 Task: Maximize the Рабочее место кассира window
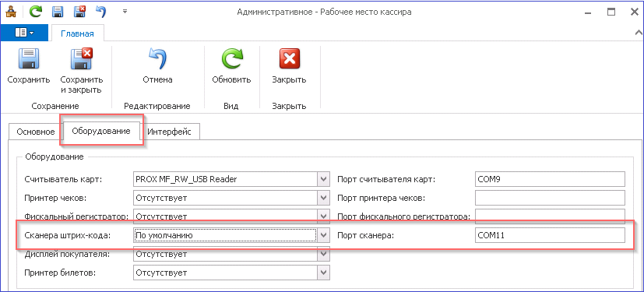pos(611,12)
